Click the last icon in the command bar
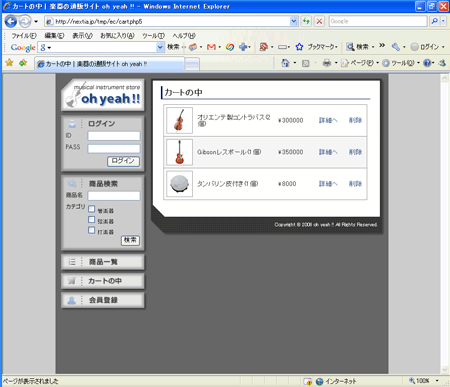This screenshot has height=387, width=450. pos(442,63)
